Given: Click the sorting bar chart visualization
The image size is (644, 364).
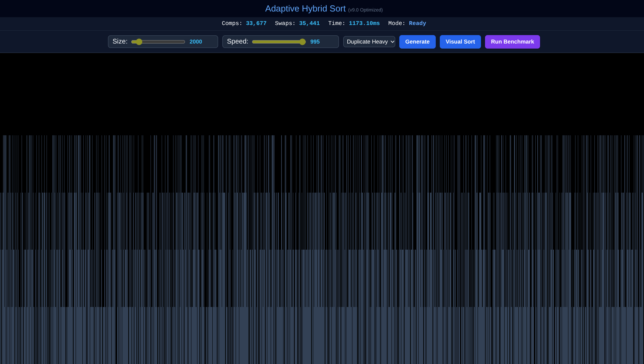Looking at the screenshot, I should [x=322, y=208].
